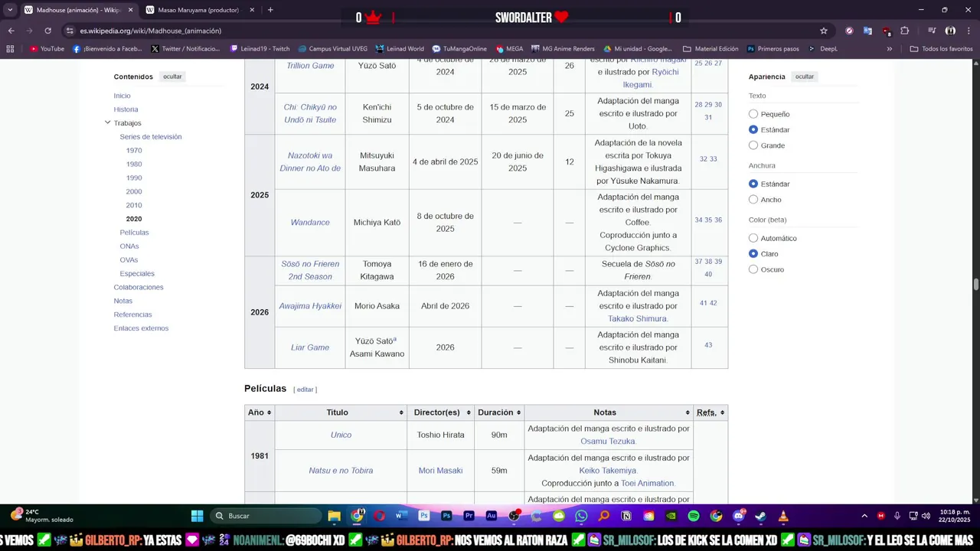Image resolution: width=980 pixels, height=551 pixels.
Task: Hide the Apariencia panel with ocultar
Action: pyautogui.click(x=804, y=77)
